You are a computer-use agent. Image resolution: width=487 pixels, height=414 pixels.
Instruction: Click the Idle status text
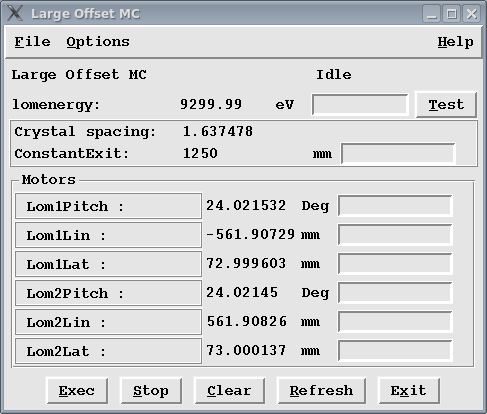334,75
